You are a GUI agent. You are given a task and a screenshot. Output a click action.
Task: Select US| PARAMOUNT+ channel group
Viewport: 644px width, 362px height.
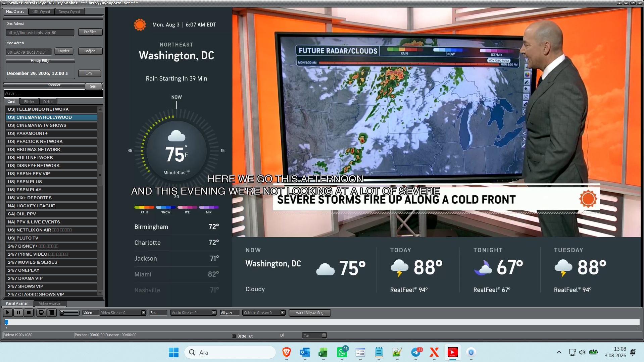pyautogui.click(x=52, y=134)
